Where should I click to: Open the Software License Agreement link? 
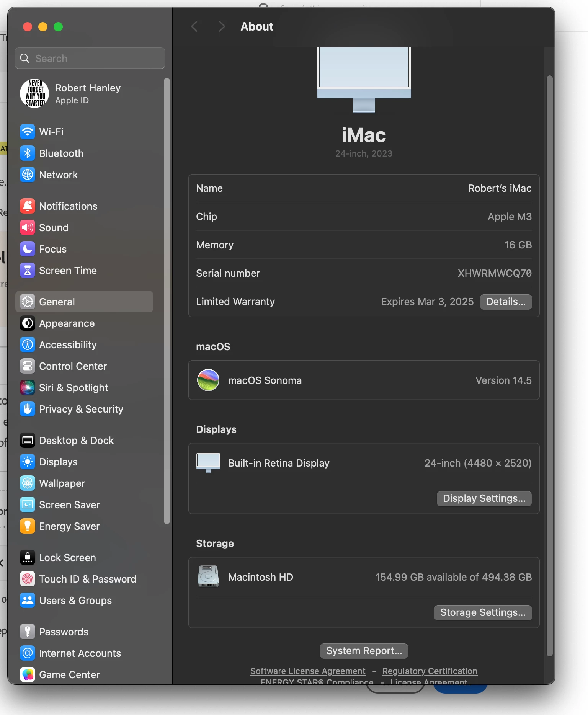pos(308,671)
